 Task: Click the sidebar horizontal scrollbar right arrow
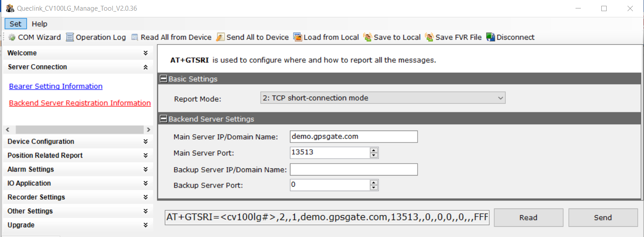click(148, 130)
